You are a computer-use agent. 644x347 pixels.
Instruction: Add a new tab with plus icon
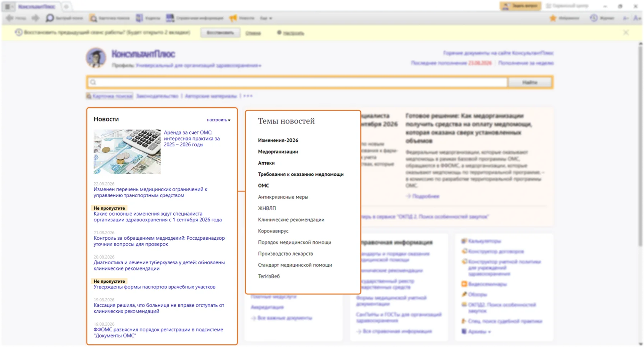pyautogui.click(x=66, y=7)
